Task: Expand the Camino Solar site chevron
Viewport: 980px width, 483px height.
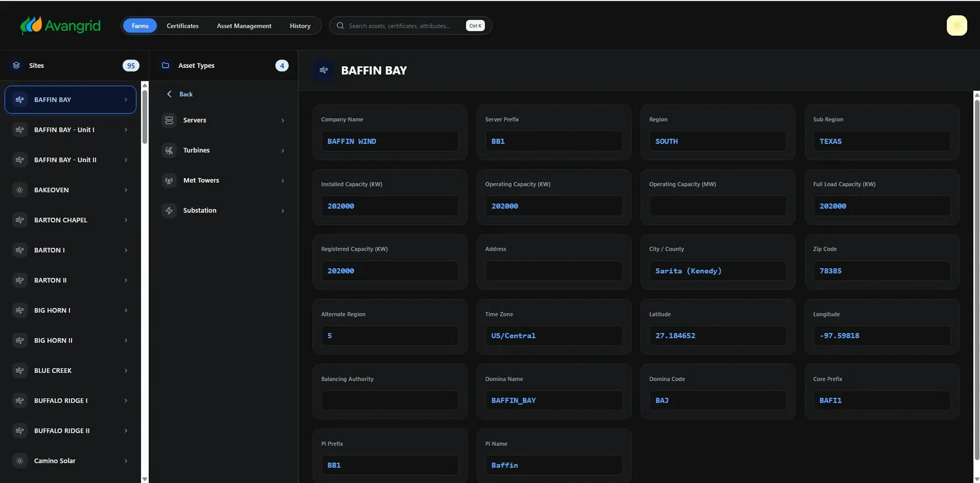Action: pos(126,460)
